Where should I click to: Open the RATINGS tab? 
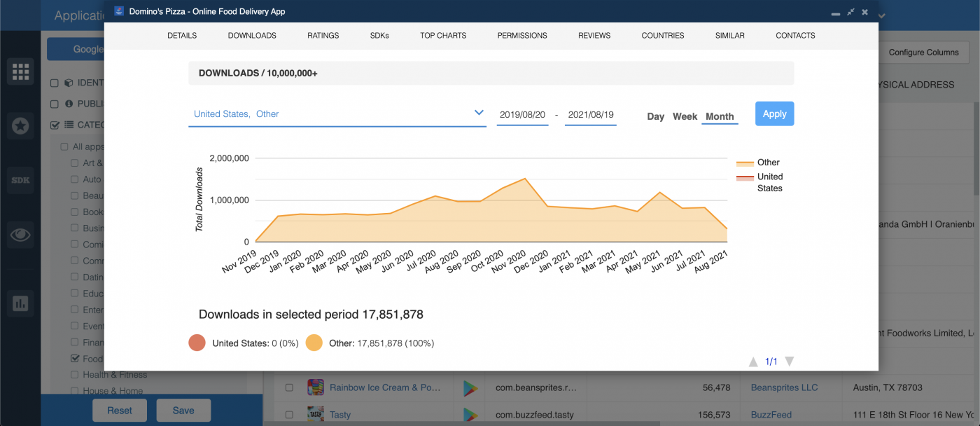[x=323, y=35]
